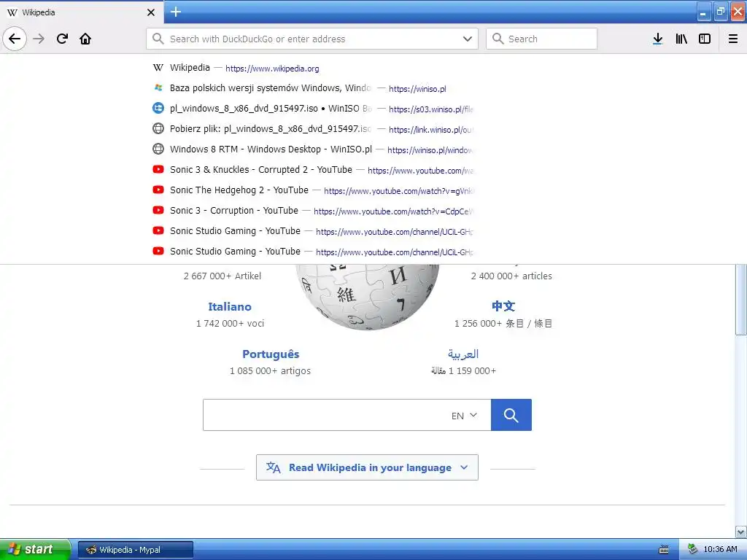Image resolution: width=747 pixels, height=560 pixels.
Task: Select the Wikipedia browser tab
Action: 81,12
